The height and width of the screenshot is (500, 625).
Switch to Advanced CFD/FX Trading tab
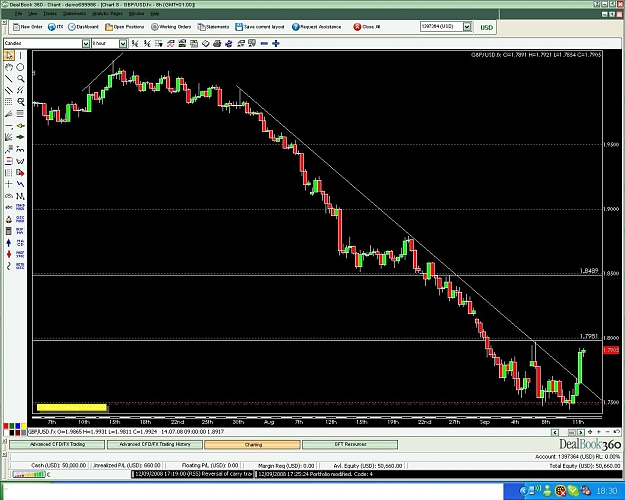(57, 444)
